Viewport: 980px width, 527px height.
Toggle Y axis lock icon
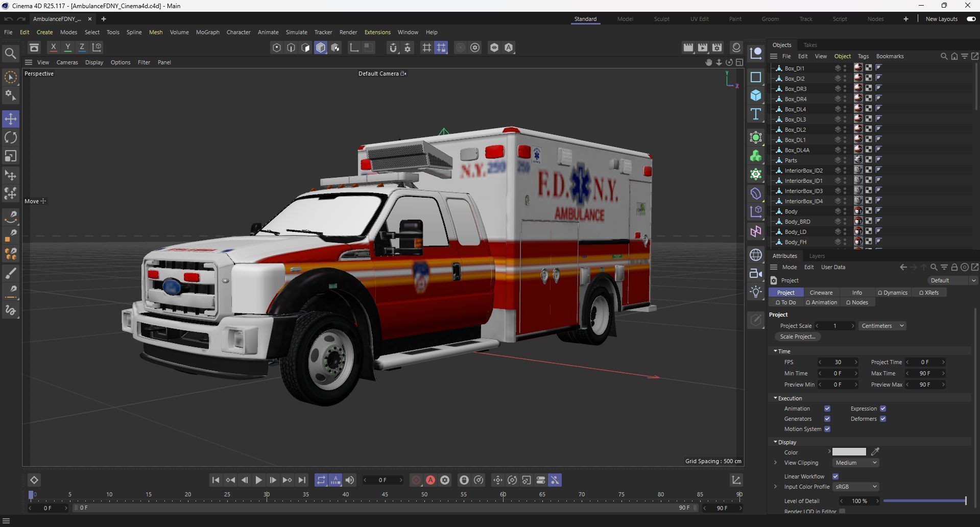(67, 47)
